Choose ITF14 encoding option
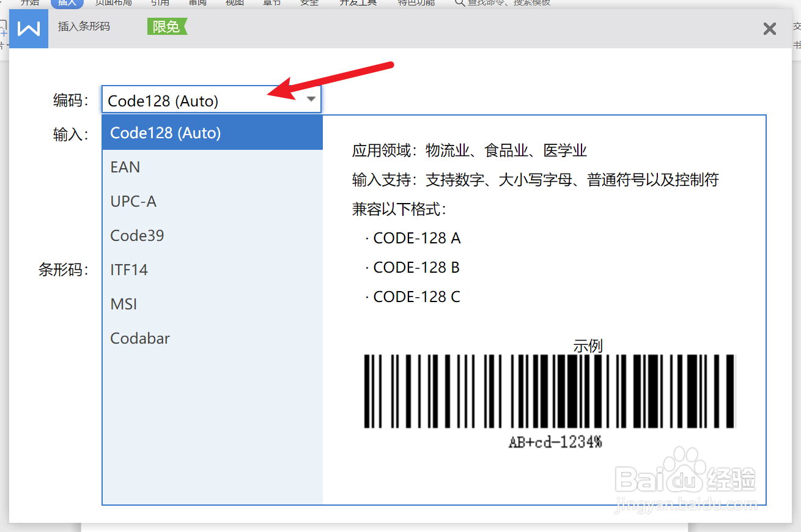 tap(212, 270)
